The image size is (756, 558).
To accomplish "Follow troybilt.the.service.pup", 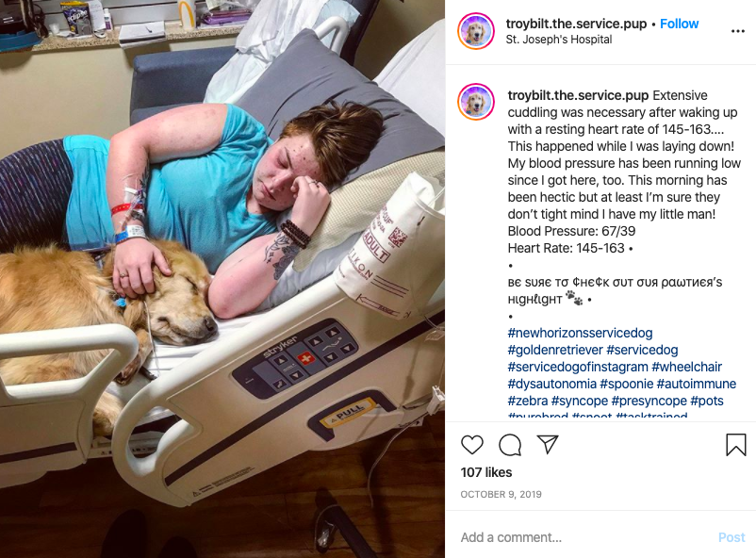I will click(679, 24).
